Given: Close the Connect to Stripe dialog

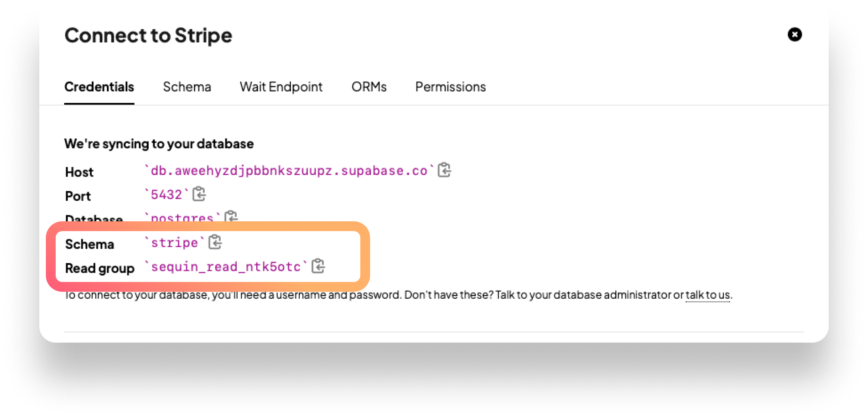Looking at the screenshot, I should (795, 34).
